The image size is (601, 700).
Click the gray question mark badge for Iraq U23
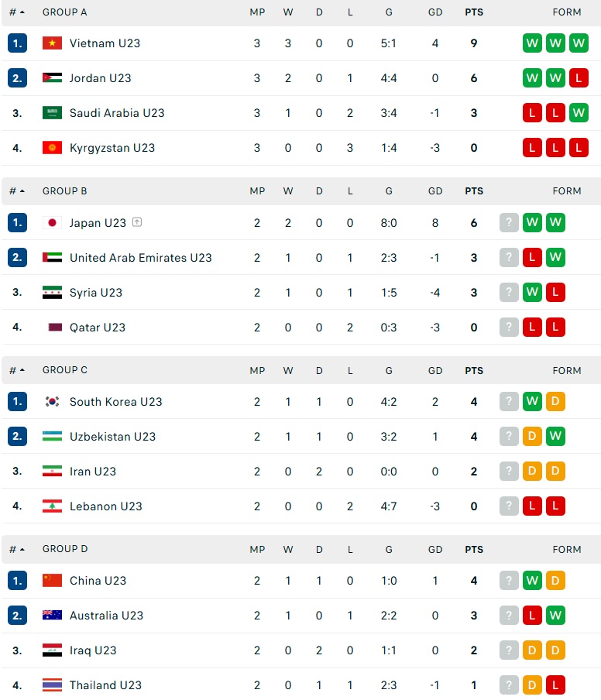pos(509,650)
